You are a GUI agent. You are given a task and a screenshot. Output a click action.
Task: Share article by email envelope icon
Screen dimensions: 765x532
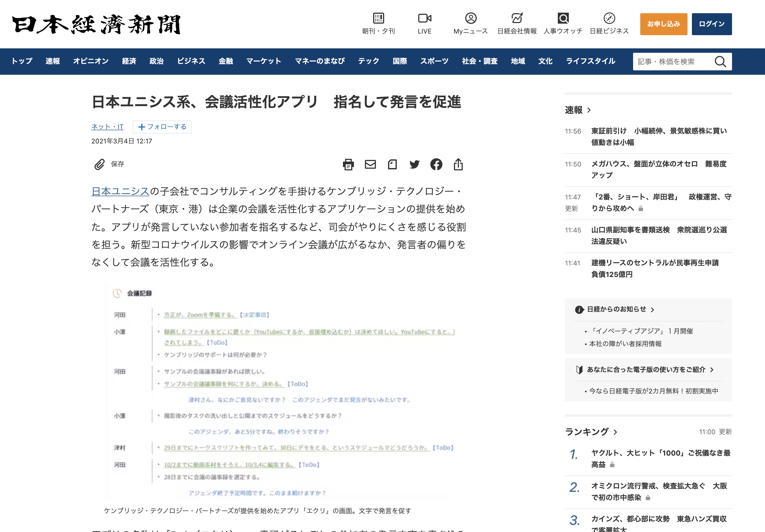point(370,164)
